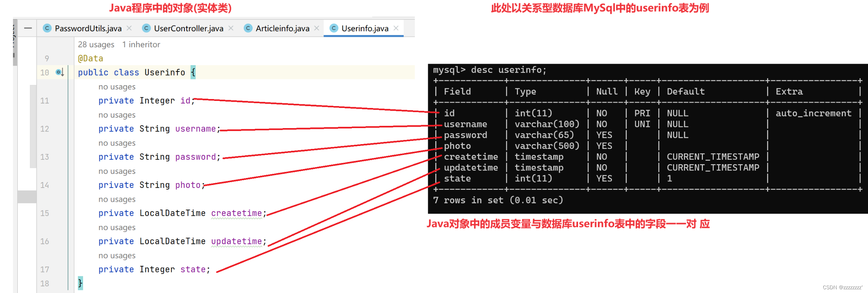
Task: Click line number 12 in the gutter
Action: click(x=45, y=129)
